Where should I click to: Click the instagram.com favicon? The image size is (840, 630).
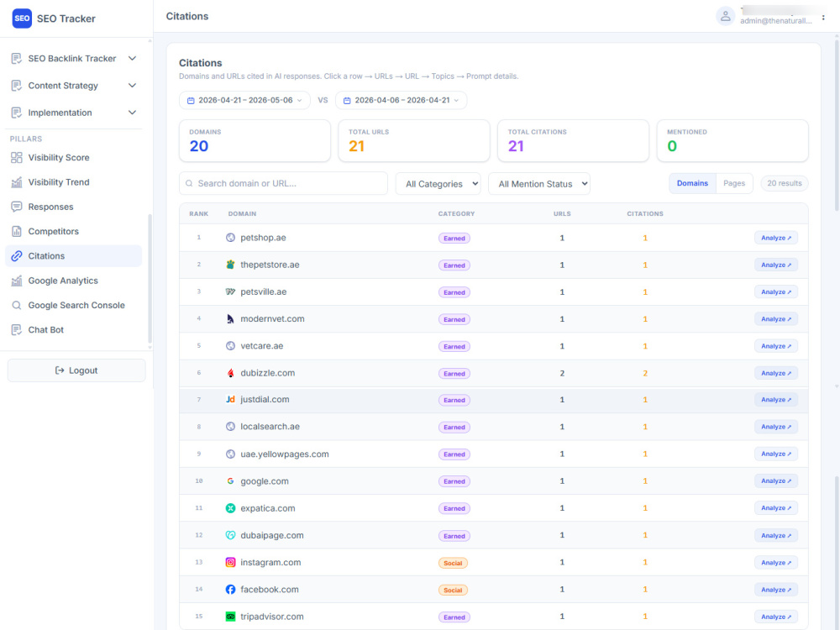[x=230, y=563]
